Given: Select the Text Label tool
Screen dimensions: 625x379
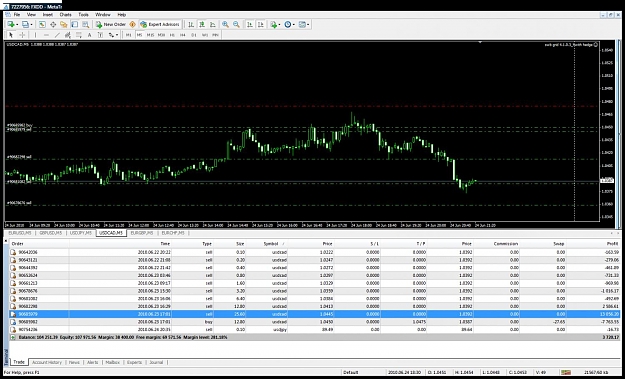Looking at the screenshot, I should [x=100, y=35].
